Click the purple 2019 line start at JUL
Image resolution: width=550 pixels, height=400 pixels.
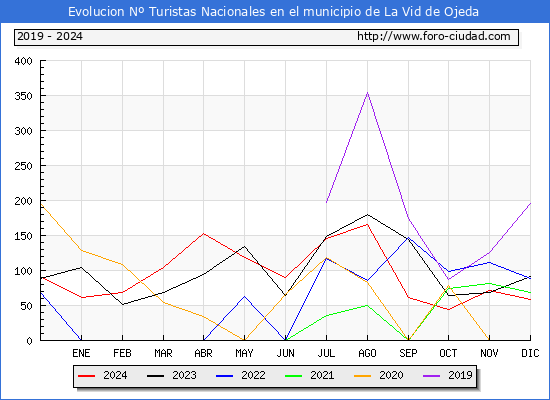(x=327, y=202)
